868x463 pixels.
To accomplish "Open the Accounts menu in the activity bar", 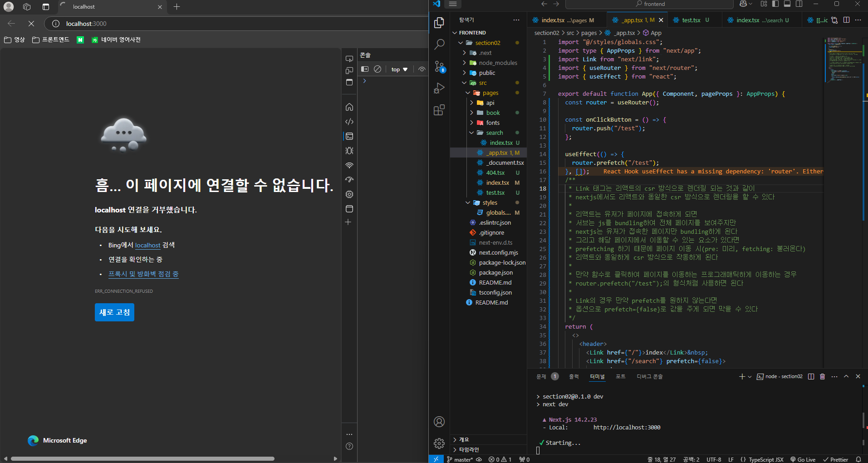I will [x=439, y=422].
